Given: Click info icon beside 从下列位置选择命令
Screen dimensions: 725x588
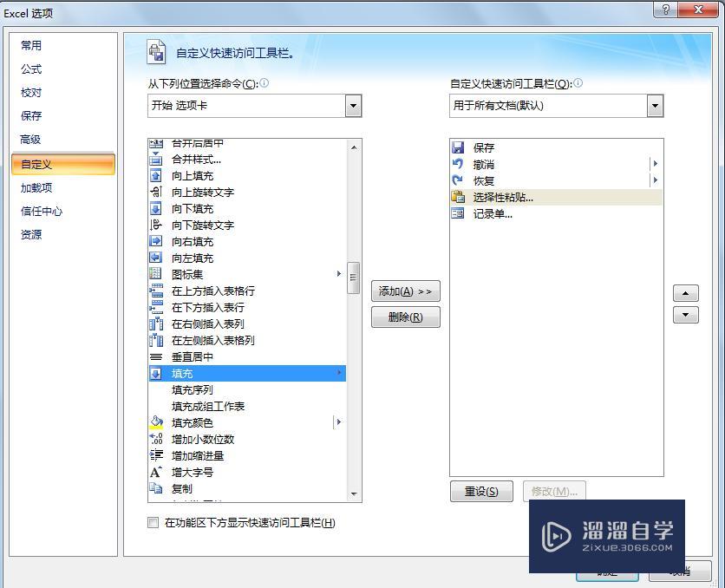Looking at the screenshot, I should pos(264,82).
